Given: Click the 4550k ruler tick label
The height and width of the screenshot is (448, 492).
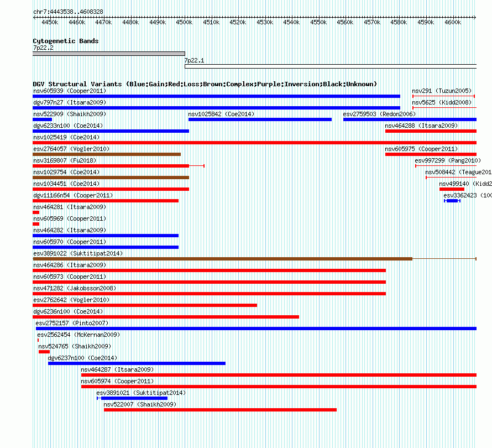Looking at the screenshot, I should point(318,22).
